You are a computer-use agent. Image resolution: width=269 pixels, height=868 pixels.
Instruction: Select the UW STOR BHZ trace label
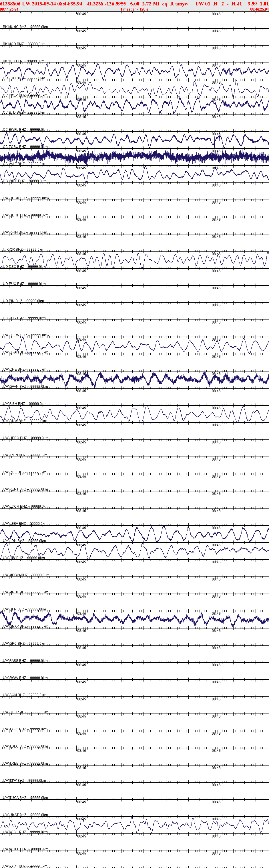pos(25,712)
